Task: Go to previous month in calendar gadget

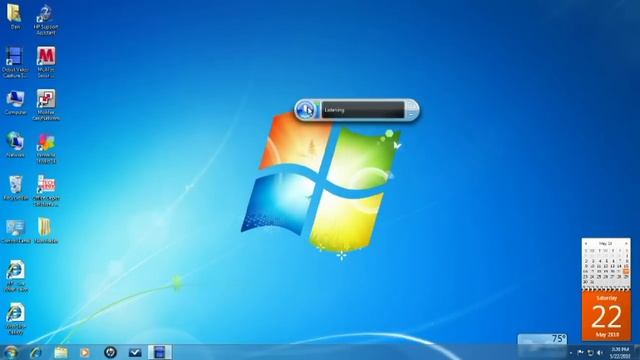Action: tap(586, 244)
